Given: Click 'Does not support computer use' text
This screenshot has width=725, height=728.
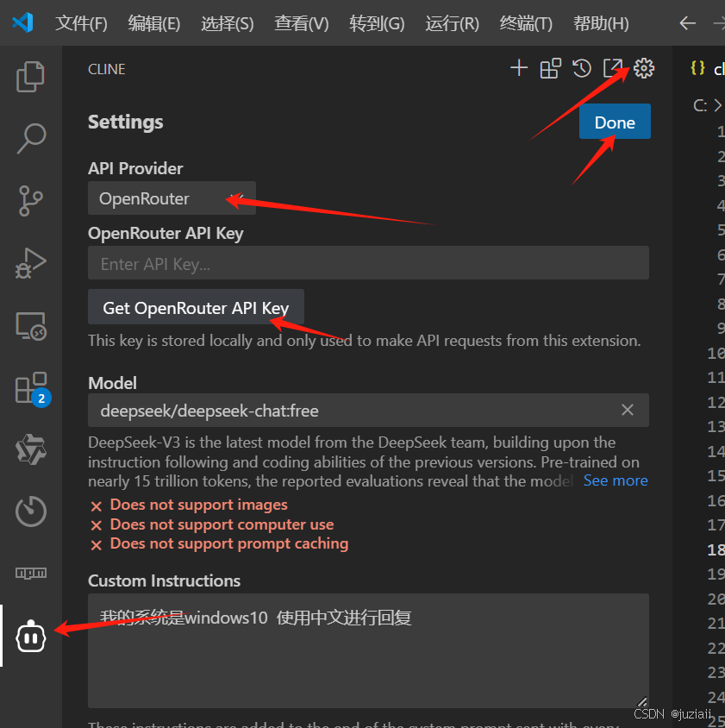Looking at the screenshot, I should click(x=222, y=524).
